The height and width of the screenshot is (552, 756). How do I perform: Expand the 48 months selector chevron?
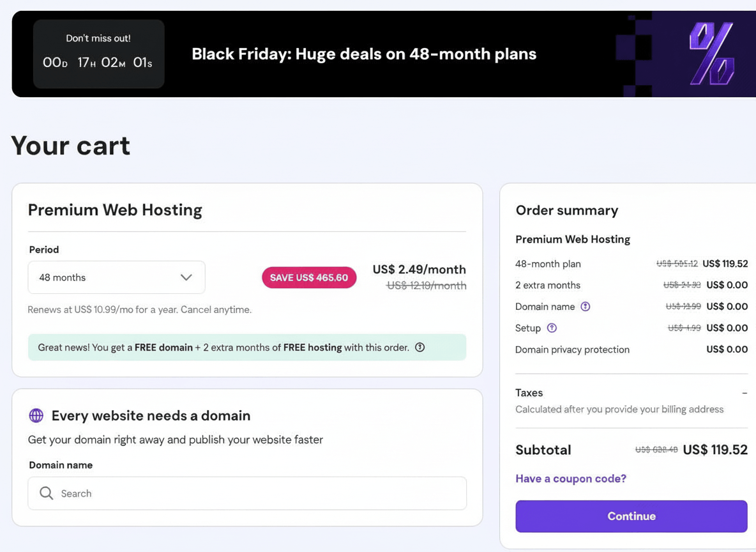[186, 277]
